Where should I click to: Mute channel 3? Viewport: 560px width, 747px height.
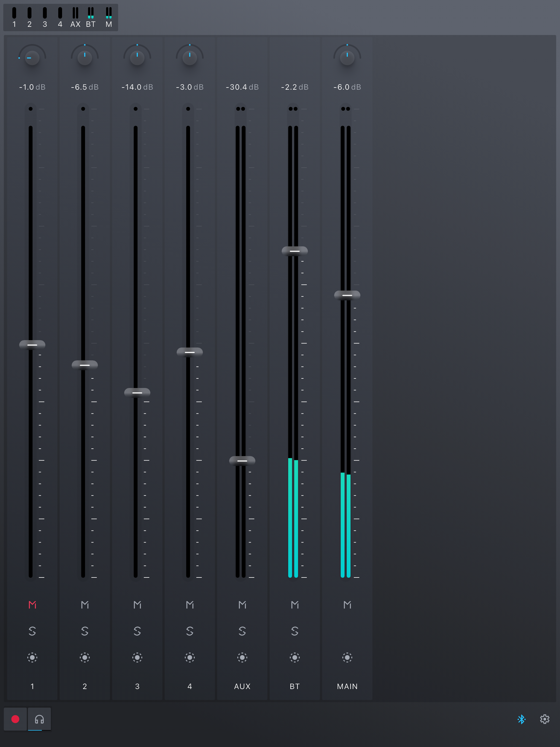click(x=137, y=605)
